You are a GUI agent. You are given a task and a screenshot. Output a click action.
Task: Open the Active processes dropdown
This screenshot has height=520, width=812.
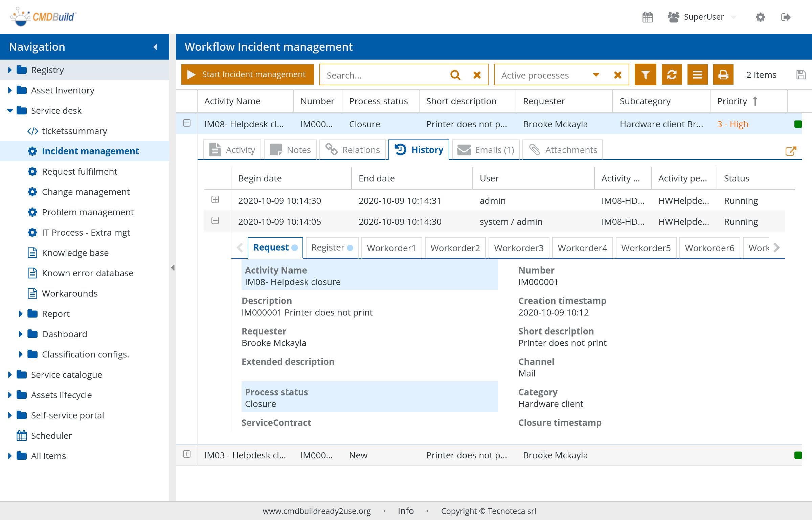point(596,75)
